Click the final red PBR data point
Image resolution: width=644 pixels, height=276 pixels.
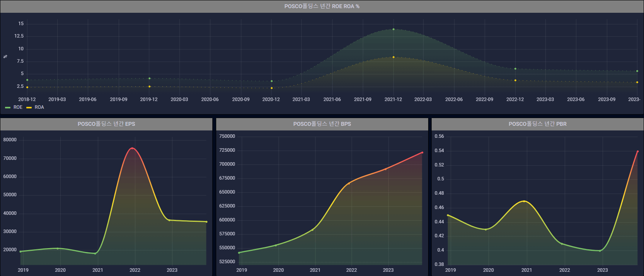coord(637,152)
